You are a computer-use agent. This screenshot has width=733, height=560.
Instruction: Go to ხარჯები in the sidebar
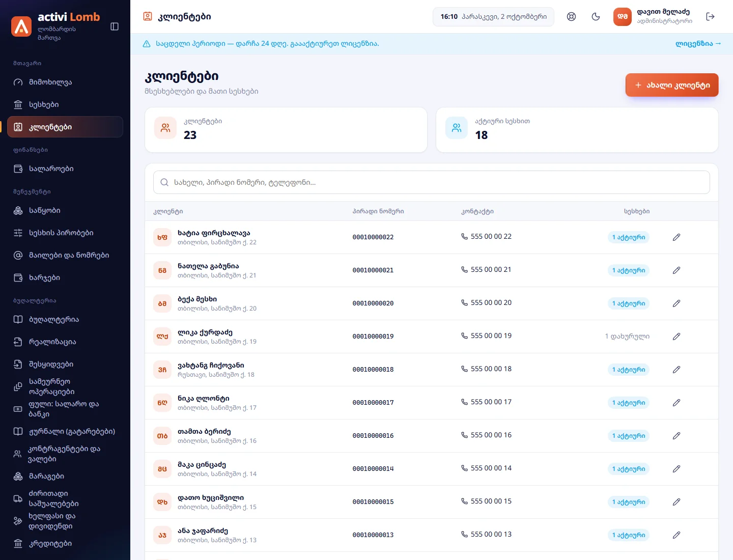[65, 277]
